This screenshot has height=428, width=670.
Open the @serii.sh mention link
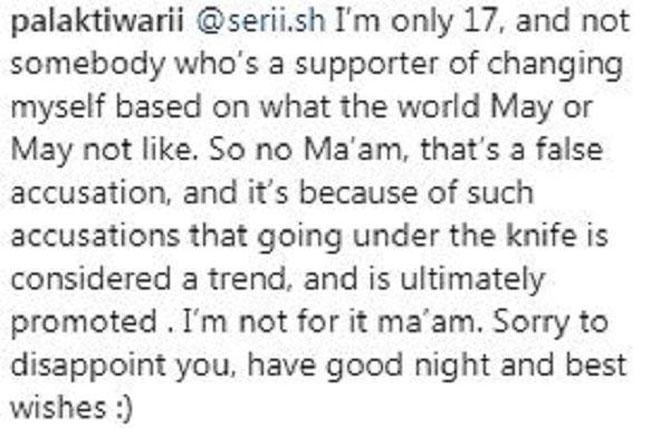pyautogui.click(x=261, y=21)
